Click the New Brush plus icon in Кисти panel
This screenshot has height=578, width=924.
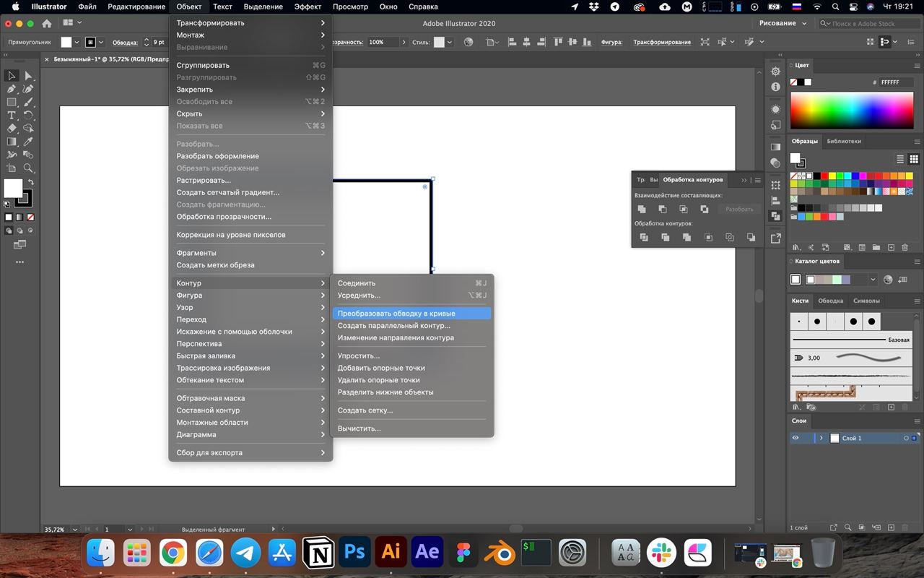(891, 407)
